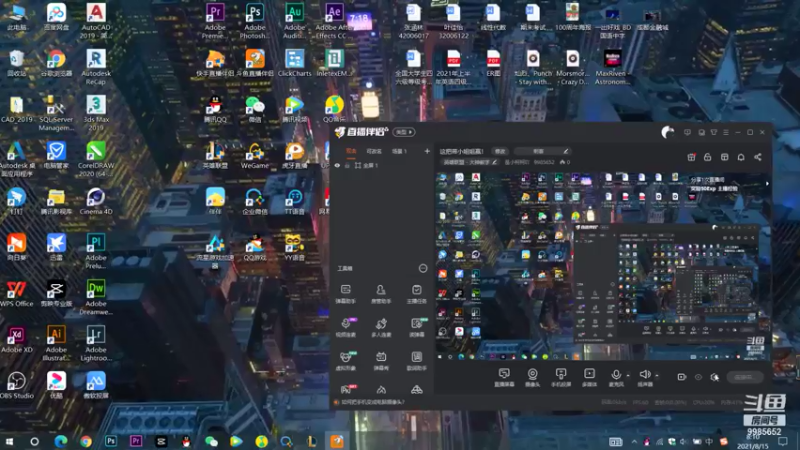Open the hamburger menu in title bar

point(726,133)
